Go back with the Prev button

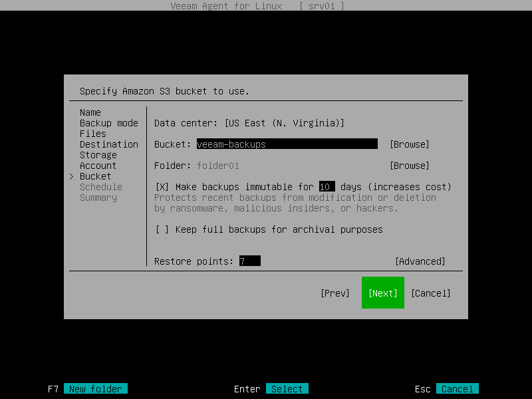point(335,293)
